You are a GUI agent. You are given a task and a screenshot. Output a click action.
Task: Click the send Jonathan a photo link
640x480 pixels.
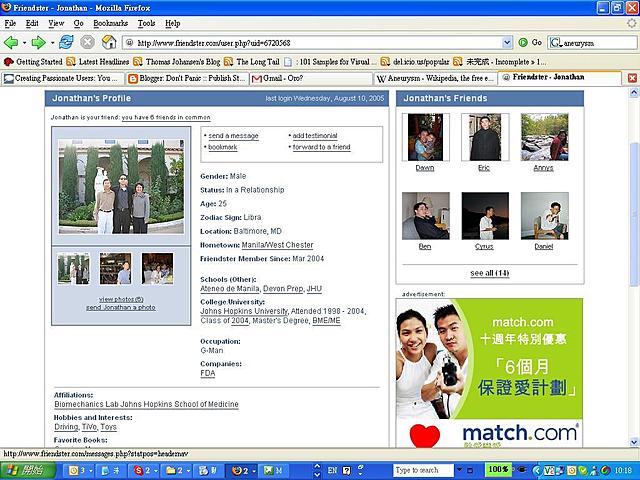tap(120, 307)
